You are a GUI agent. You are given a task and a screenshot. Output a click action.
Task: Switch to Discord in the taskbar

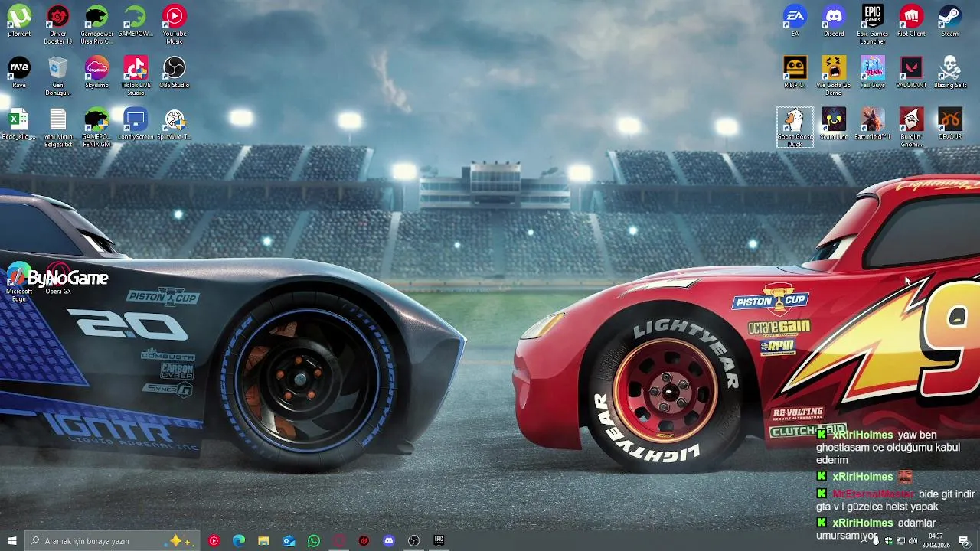tap(389, 541)
